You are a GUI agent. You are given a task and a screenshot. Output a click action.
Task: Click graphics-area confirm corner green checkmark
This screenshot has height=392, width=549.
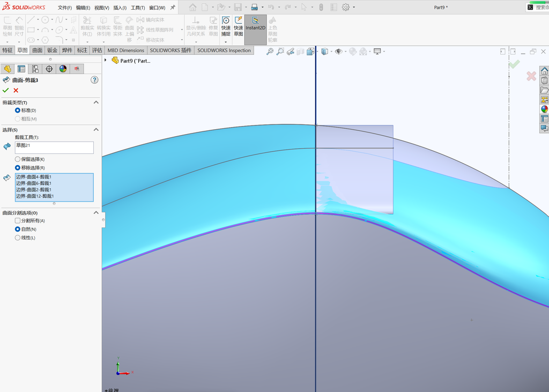pos(514,64)
